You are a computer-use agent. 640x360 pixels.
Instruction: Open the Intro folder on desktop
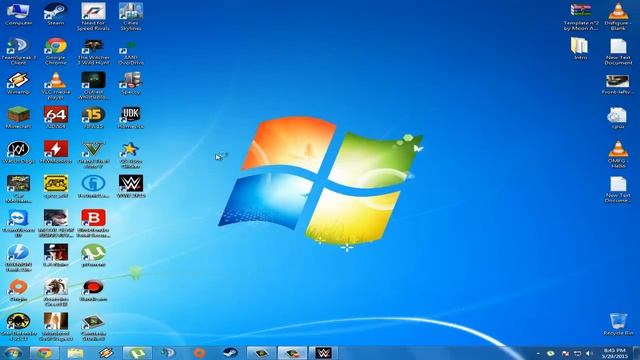tap(580, 49)
